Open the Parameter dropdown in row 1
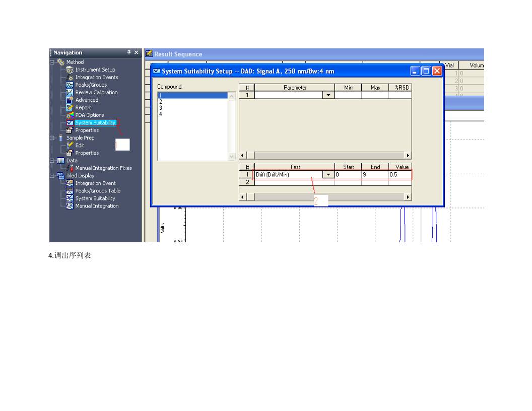532x411 pixels. pyautogui.click(x=329, y=95)
